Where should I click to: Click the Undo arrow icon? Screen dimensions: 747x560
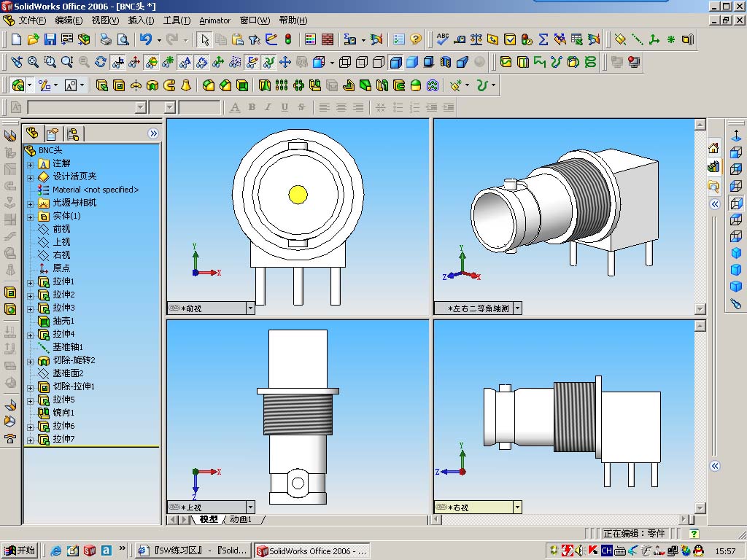point(146,39)
